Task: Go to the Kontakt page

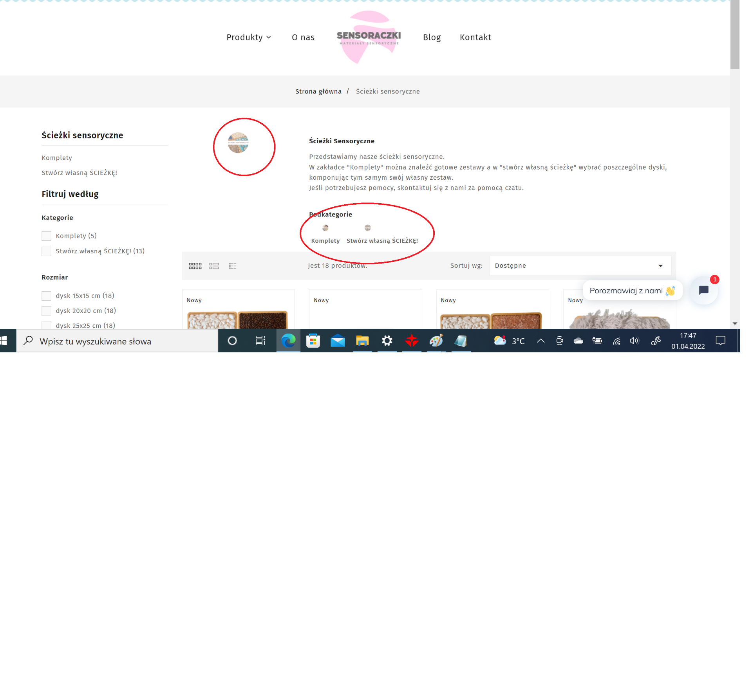Action: 475,37
